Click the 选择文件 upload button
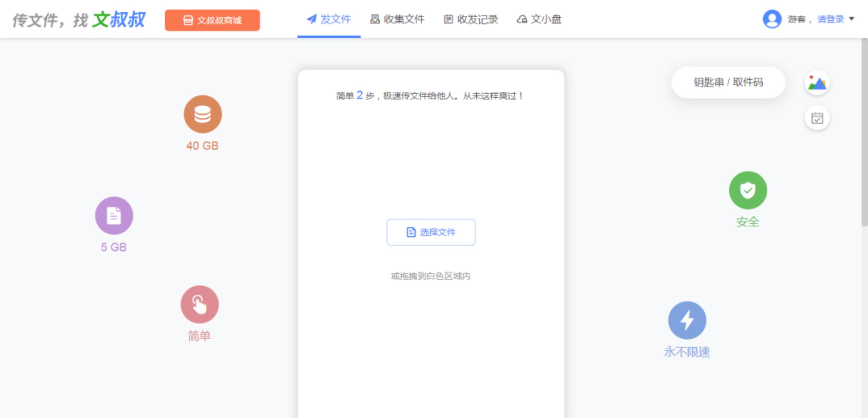Viewport: 868px width, 418px height. [431, 232]
